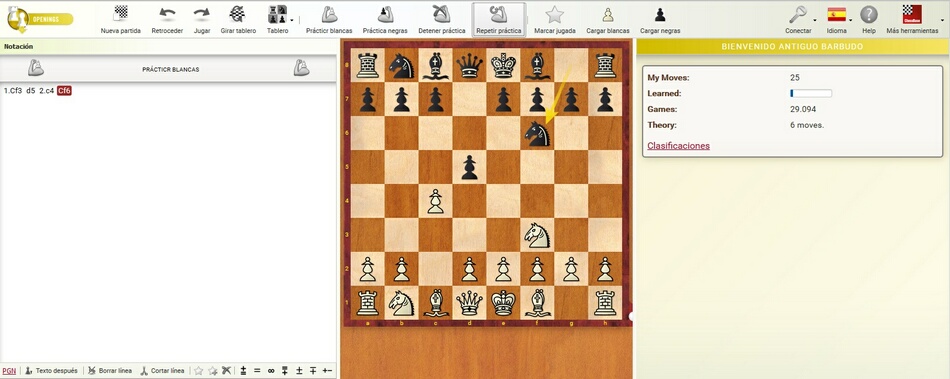The width and height of the screenshot is (950, 379).
Task: Click the Retroceder undo arrow icon
Action: point(167,13)
